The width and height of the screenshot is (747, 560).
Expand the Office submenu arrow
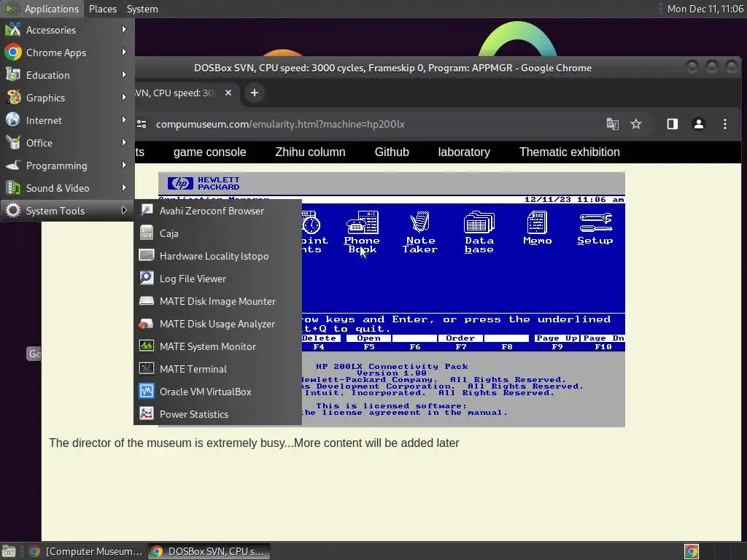[x=124, y=142]
